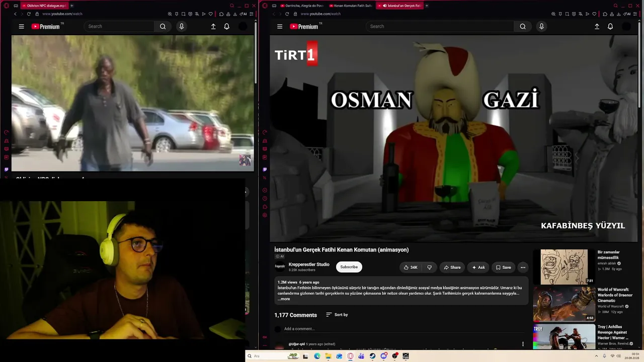Click the Ask button under the video
This screenshot has height=362, width=644.
tap(478, 267)
